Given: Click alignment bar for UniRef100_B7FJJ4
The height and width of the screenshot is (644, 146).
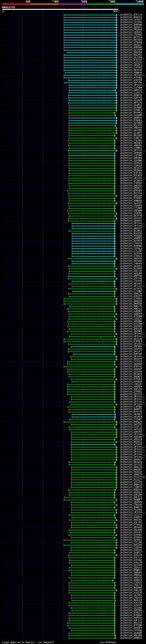Looking at the screenshot, I should coord(90,15).
